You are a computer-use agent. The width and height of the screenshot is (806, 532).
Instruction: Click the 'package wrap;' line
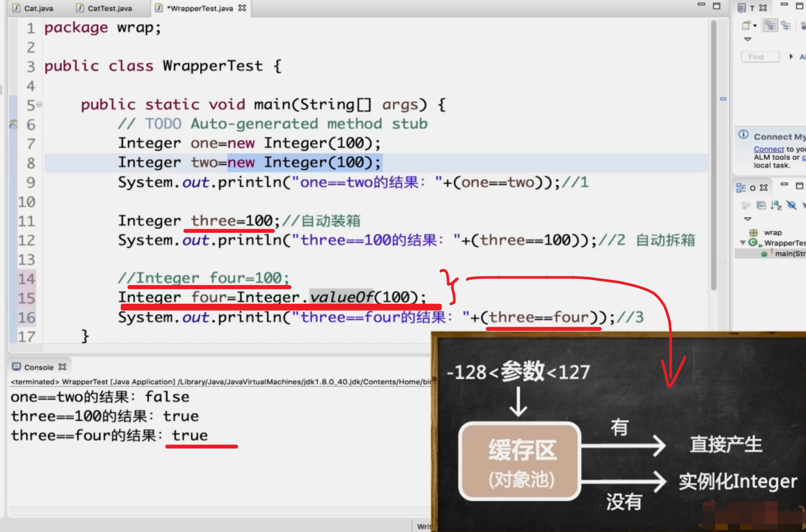click(x=103, y=27)
